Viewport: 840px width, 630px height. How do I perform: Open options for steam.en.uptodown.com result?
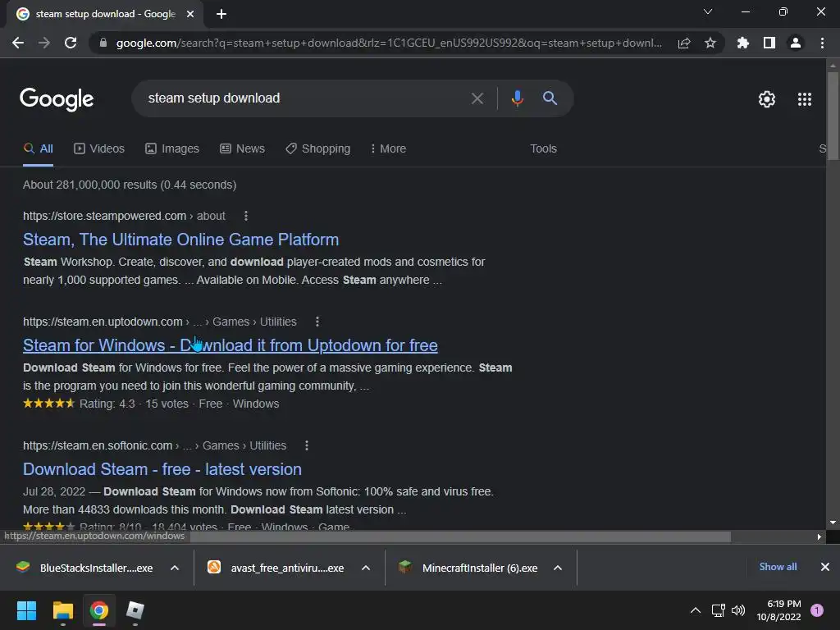click(x=317, y=322)
